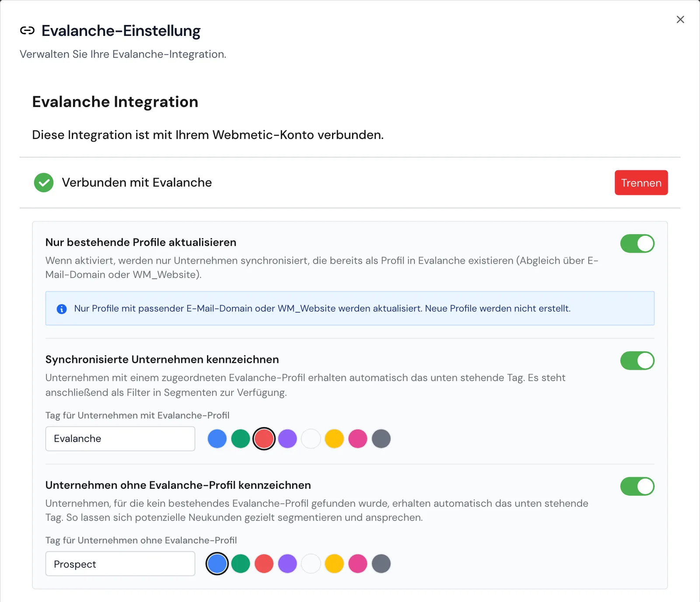Disable Synchronisierte Unternehmen kennzeichnen switch
700x602 pixels.
[x=637, y=361]
